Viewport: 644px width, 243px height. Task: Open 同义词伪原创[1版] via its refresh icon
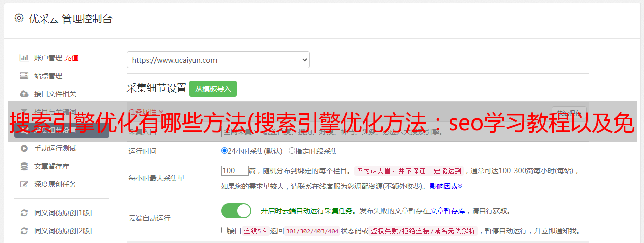[x=24, y=213]
